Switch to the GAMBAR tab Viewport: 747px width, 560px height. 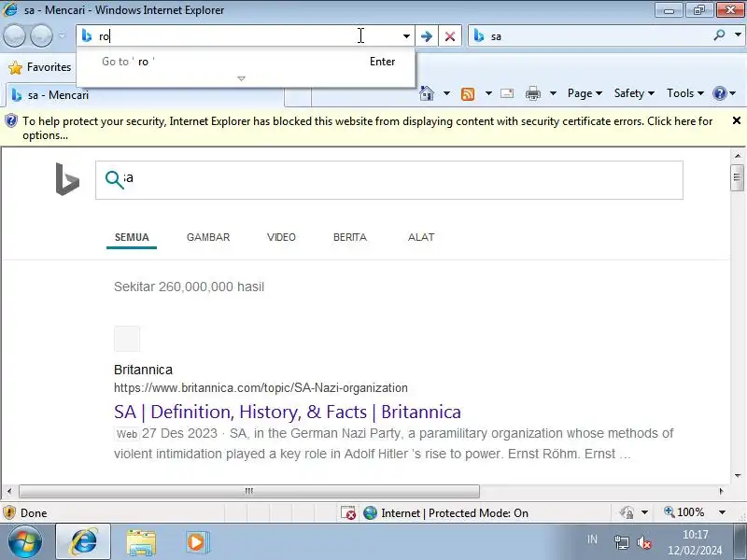(x=208, y=237)
